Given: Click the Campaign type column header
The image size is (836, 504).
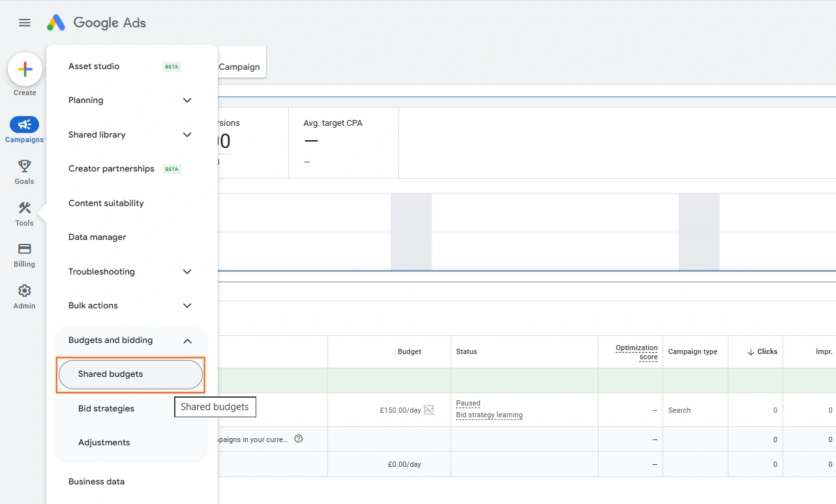Looking at the screenshot, I should coord(693,352).
